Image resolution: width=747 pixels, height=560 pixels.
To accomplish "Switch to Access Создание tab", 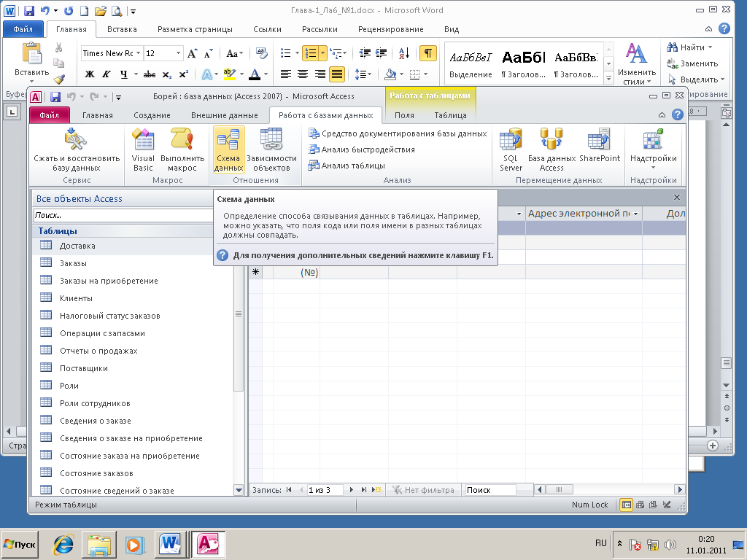I will pos(152,115).
